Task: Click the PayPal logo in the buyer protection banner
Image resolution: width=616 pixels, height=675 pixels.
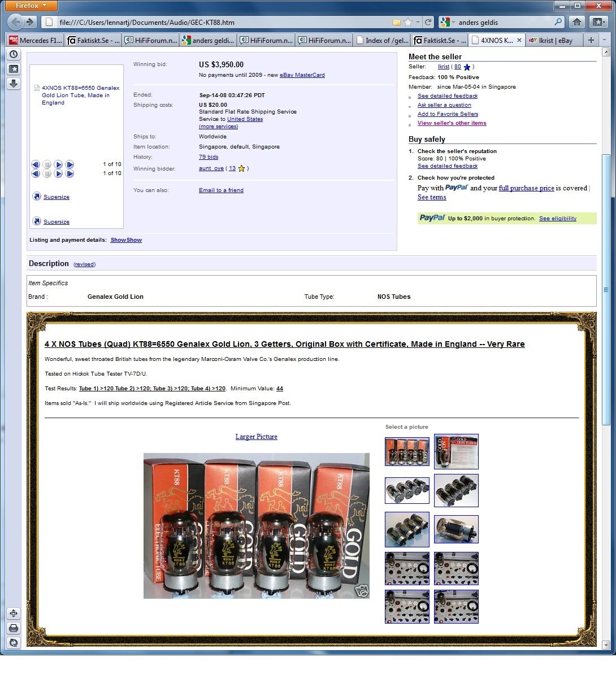Action: click(432, 218)
